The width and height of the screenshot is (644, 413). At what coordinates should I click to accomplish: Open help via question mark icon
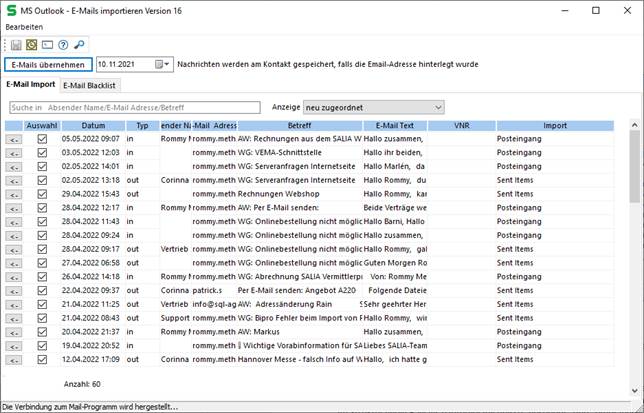pyautogui.click(x=62, y=46)
